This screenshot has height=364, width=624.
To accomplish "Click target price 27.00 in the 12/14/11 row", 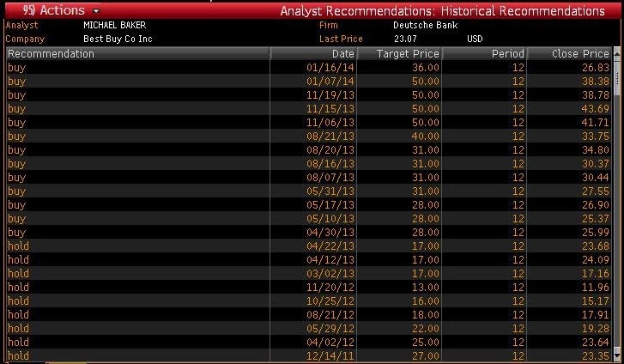I will click(x=426, y=355).
